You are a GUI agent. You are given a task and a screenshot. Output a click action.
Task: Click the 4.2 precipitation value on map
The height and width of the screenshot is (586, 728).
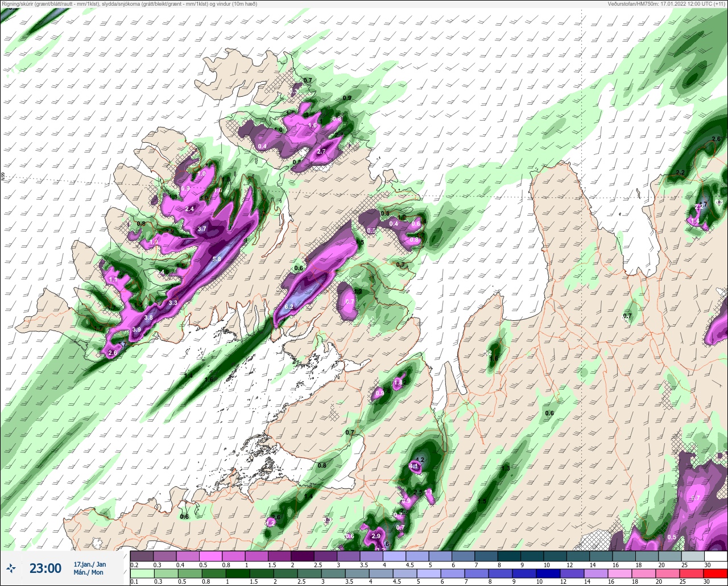click(x=420, y=460)
